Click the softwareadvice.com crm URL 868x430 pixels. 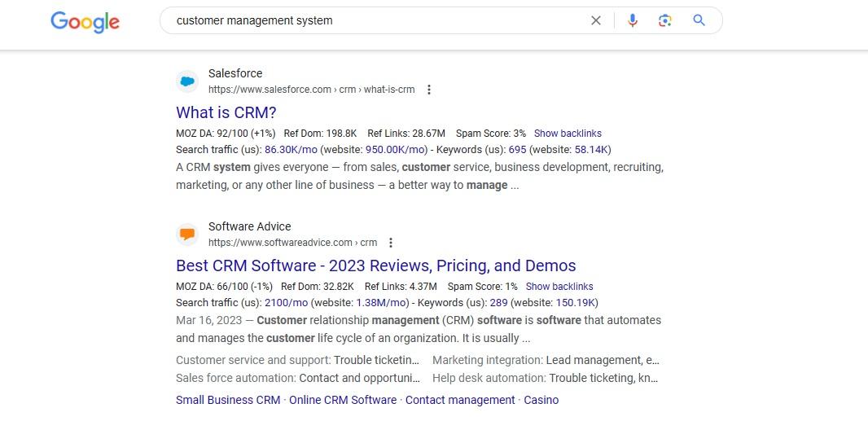click(x=293, y=243)
